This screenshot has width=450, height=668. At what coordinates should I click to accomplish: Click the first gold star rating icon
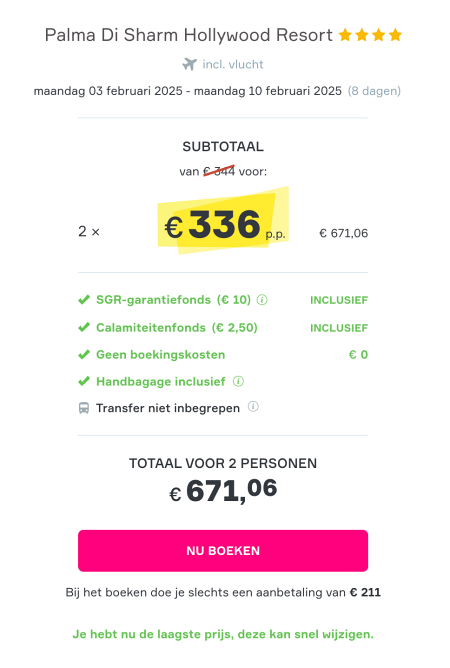click(345, 35)
